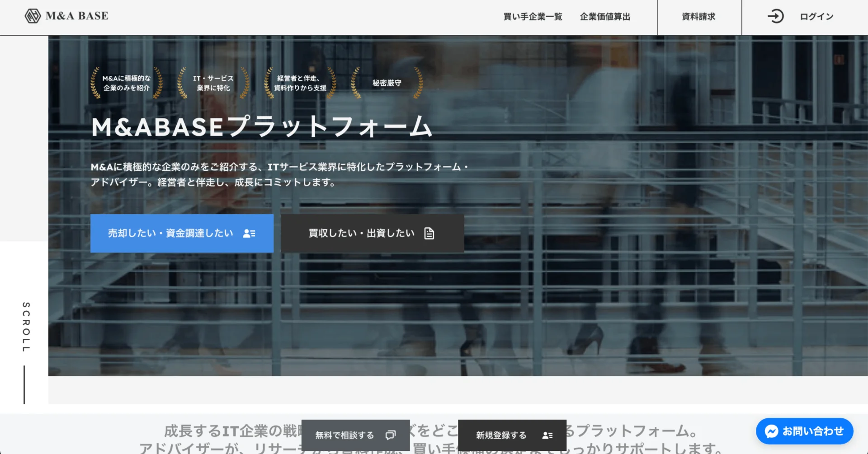Open 企業価値算出 menu item
Image resolution: width=868 pixels, height=454 pixels.
pos(605,17)
